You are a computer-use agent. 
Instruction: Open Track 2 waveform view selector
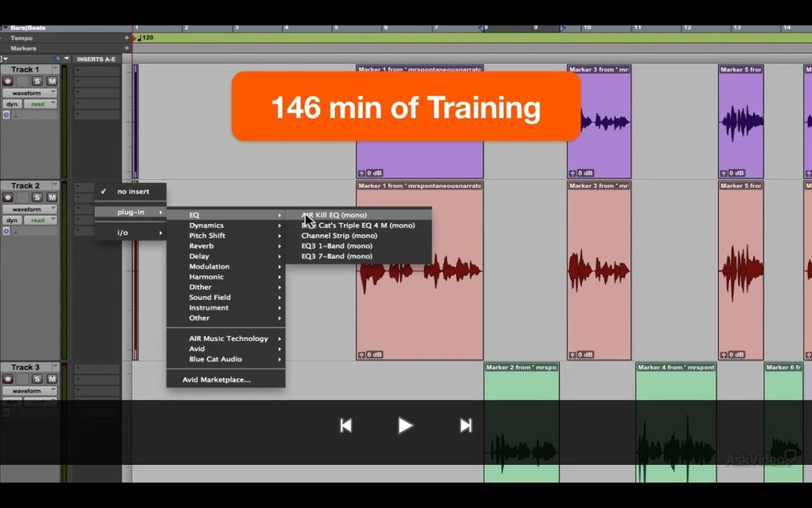coord(29,209)
